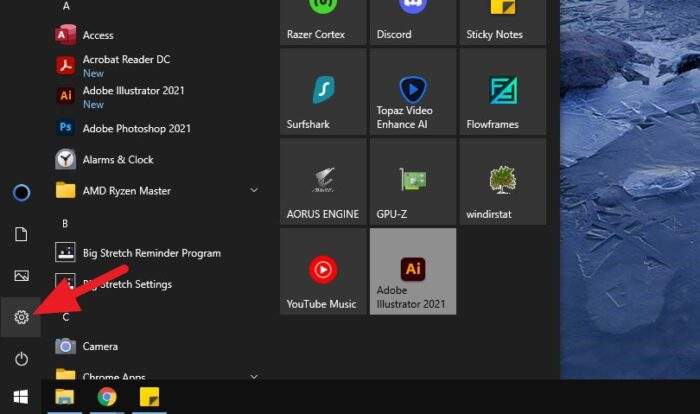The height and width of the screenshot is (414, 700).
Task: Launch Access from the app list
Action: tap(156, 35)
